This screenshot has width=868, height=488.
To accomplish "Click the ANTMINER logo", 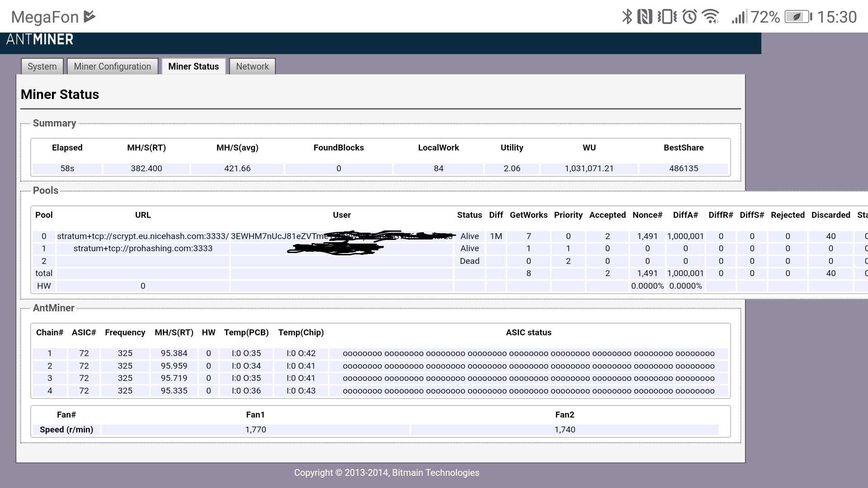I will tap(40, 39).
